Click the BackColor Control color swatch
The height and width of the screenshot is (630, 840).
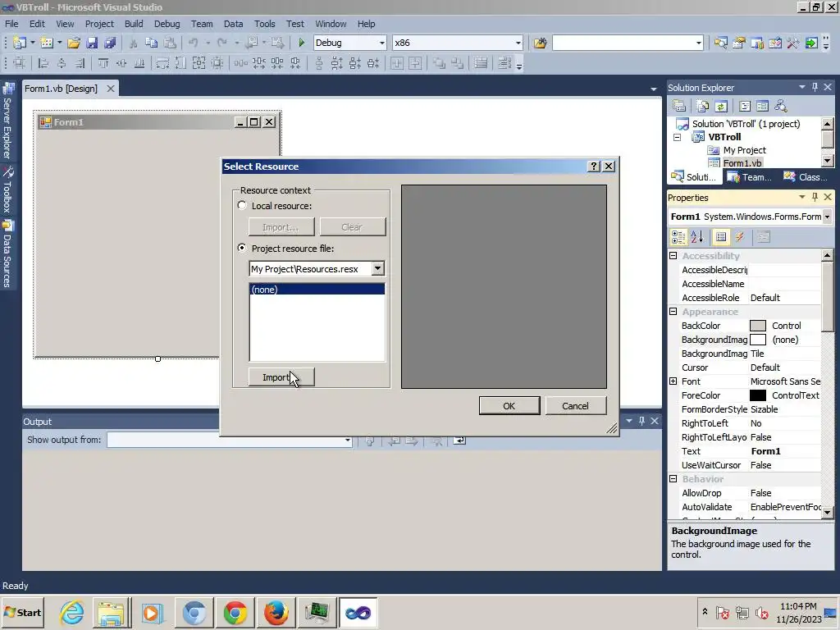tap(757, 326)
